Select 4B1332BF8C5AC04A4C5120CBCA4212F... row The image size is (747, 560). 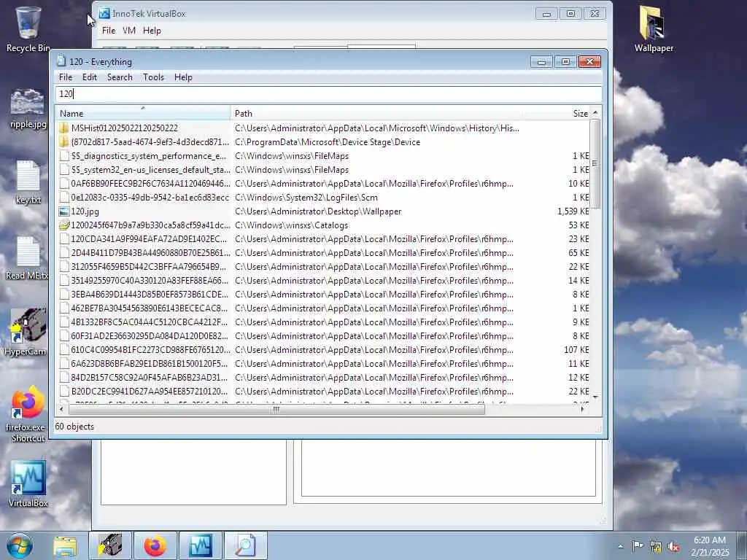[323, 322]
